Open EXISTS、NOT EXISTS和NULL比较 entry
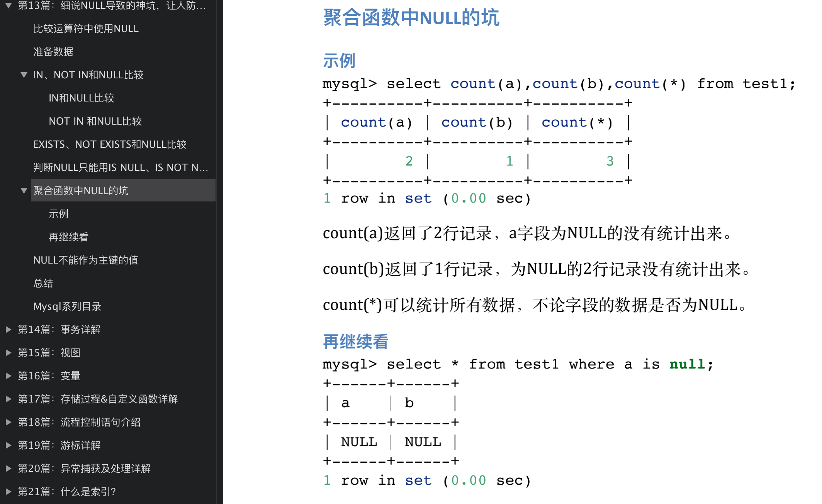822x504 pixels. (110, 144)
